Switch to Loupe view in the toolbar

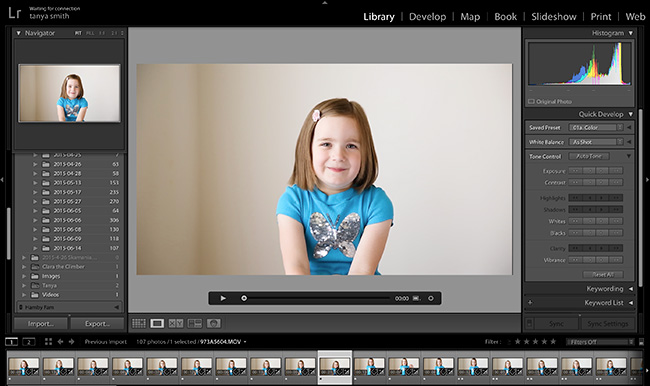(157, 323)
